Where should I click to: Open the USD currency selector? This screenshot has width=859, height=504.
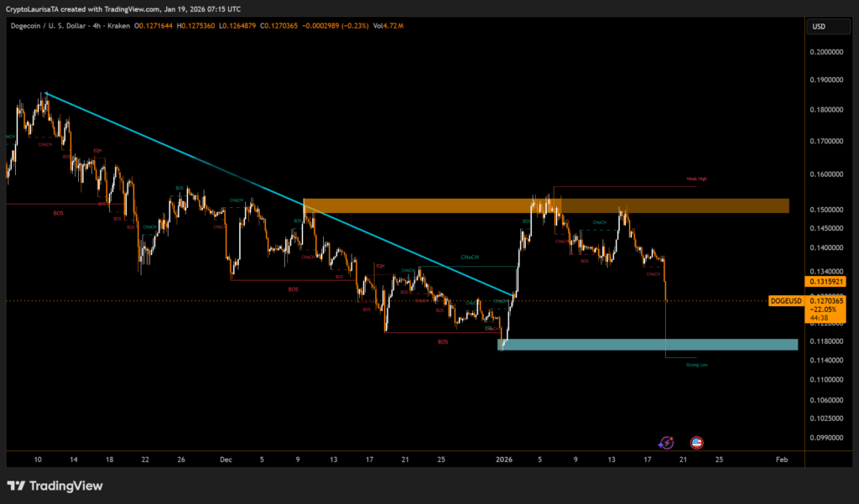tap(819, 27)
